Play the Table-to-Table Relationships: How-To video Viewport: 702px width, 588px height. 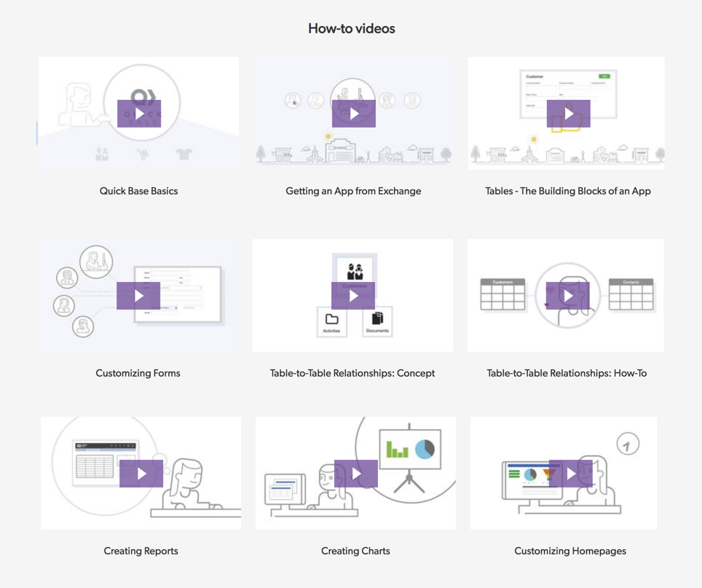point(568,296)
